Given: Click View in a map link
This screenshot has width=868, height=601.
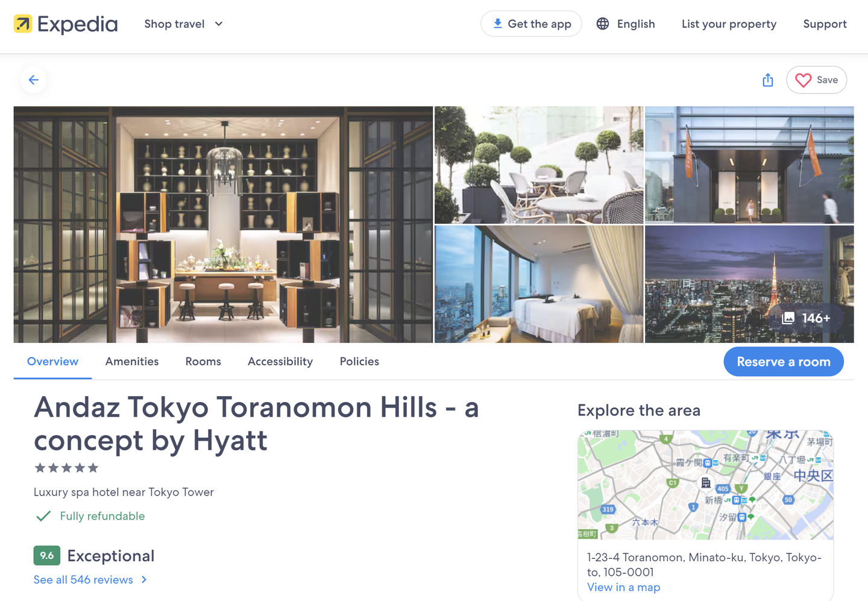Looking at the screenshot, I should click(624, 587).
